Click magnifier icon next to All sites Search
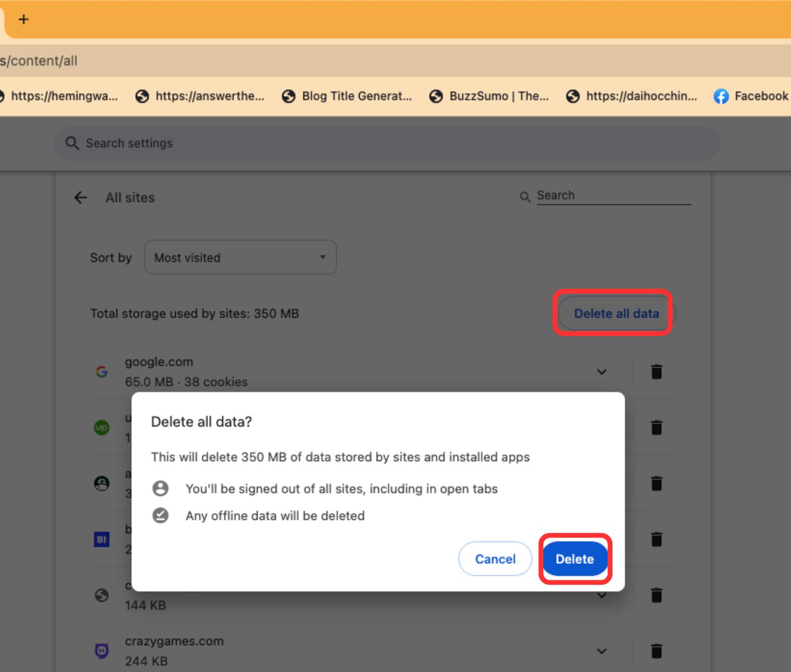The height and width of the screenshot is (672, 791). point(525,197)
